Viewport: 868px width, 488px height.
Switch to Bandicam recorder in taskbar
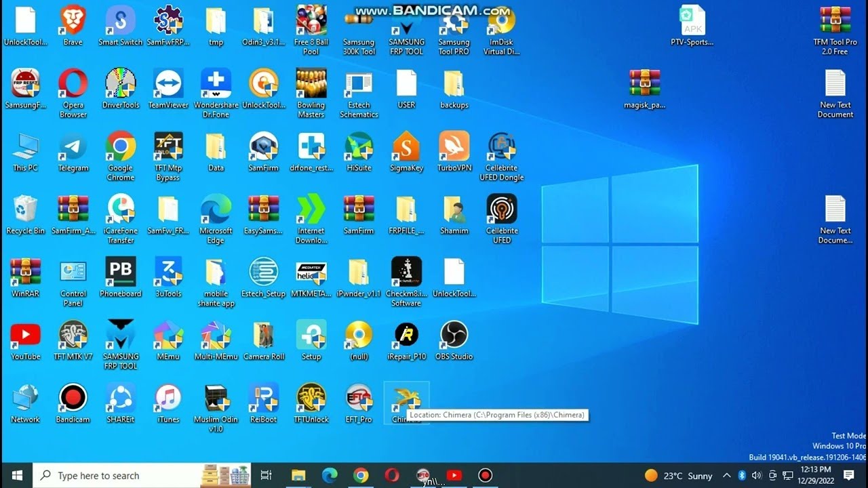485,475
